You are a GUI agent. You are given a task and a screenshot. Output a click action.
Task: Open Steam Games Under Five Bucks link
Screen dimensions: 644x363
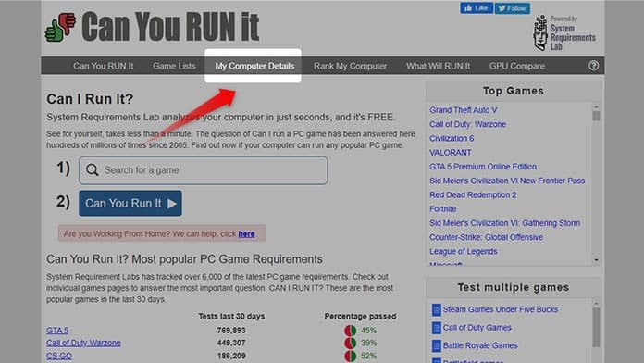pos(501,309)
